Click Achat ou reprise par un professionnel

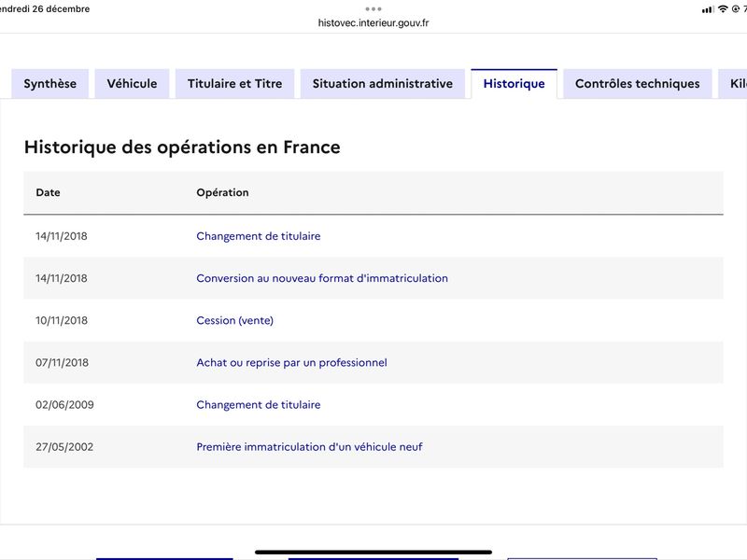point(291,362)
